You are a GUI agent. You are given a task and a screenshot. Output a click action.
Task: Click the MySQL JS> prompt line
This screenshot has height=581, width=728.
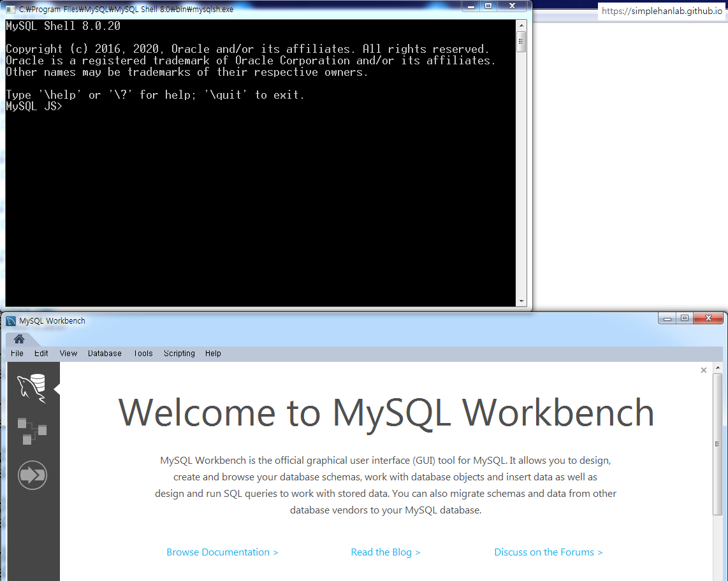click(x=34, y=106)
